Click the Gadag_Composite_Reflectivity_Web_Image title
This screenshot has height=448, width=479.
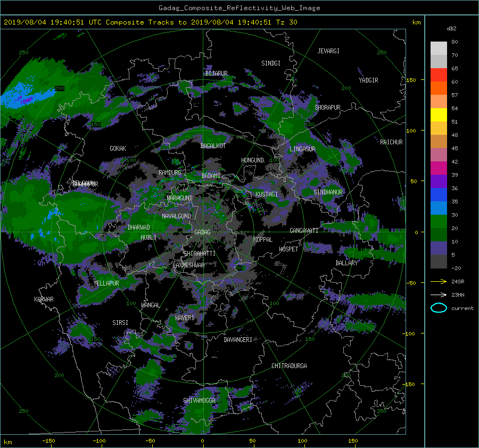point(239,8)
